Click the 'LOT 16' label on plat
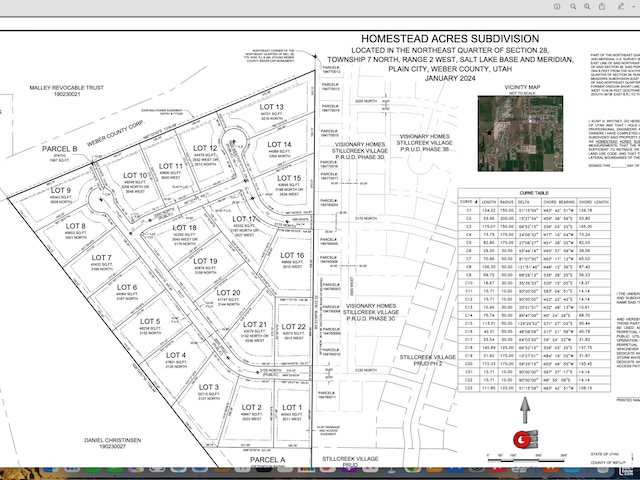 tap(292, 255)
